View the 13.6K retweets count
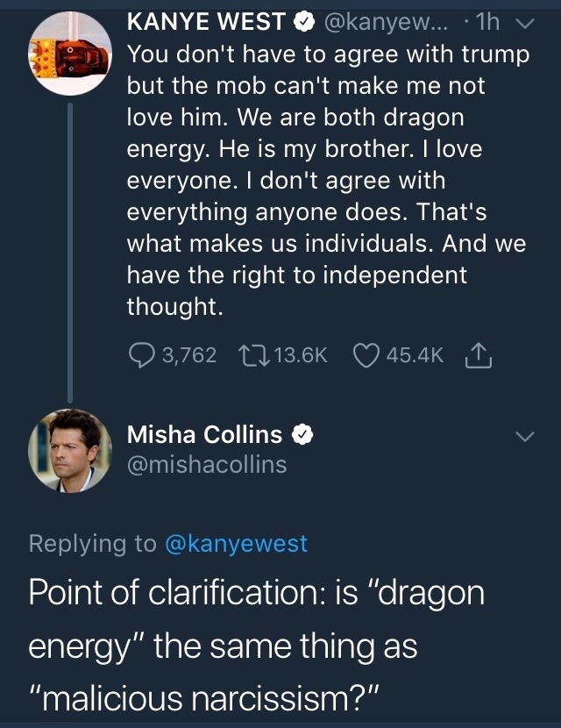Image resolution: width=561 pixels, height=728 pixels. click(x=301, y=354)
